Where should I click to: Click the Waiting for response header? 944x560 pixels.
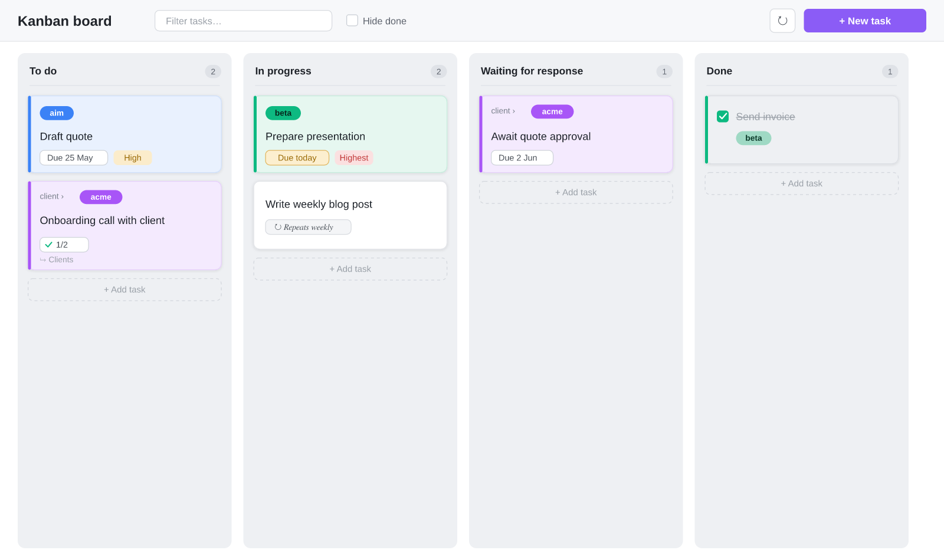click(532, 71)
